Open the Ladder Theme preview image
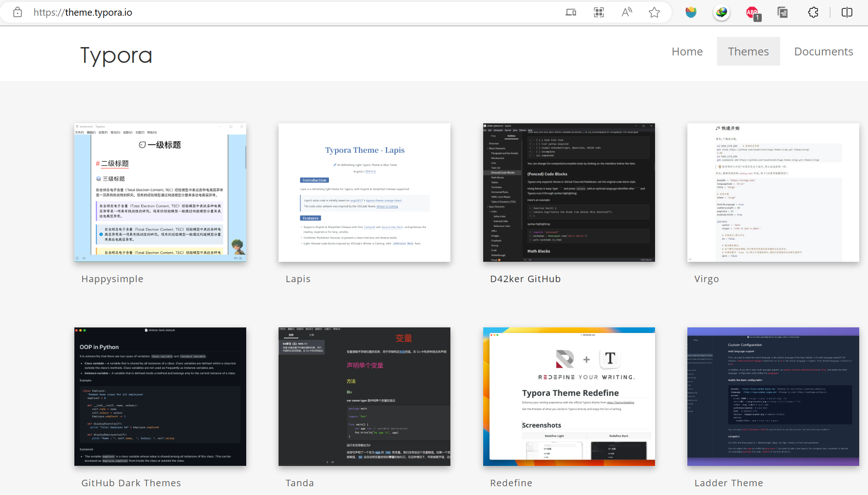868x495 pixels. pyautogui.click(x=773, y=397)
